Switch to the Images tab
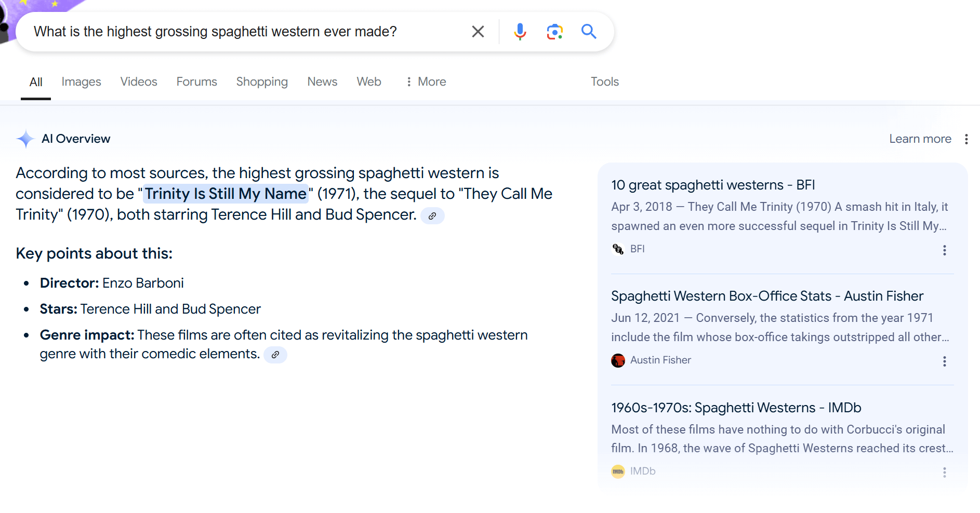Viewport: 980px width, 513px height. point(81,82)
